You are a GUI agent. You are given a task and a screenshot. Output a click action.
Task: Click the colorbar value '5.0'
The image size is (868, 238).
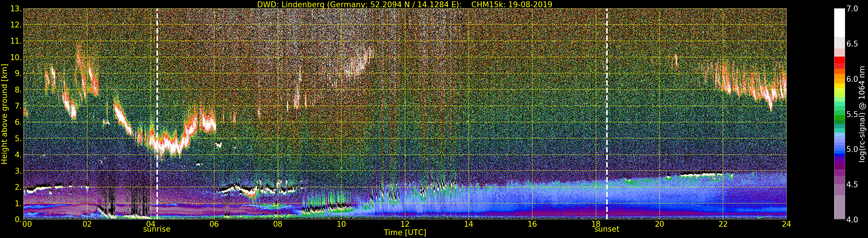tap(852, 149)
